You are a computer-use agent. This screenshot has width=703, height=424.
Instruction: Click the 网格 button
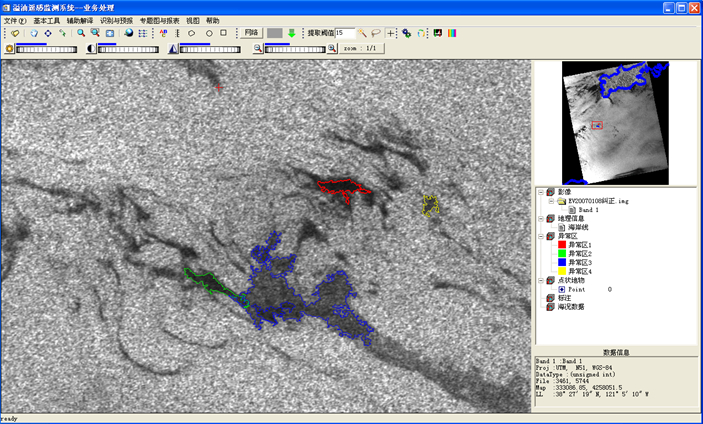(251, 33)
